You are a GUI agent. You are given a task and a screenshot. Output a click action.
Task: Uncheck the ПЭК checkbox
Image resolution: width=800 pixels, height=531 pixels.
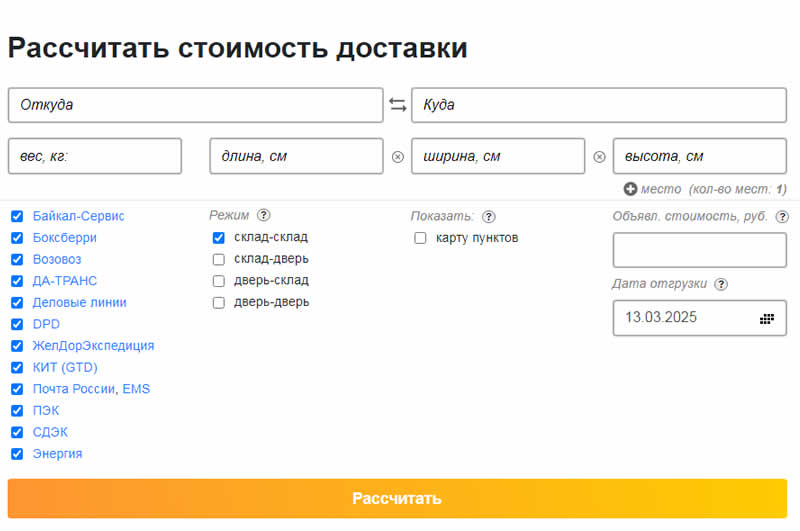point(17,411)
